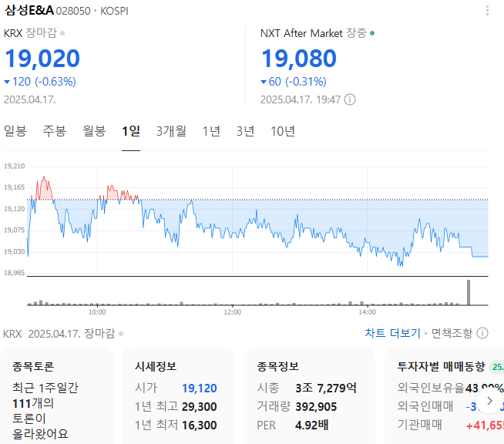Select the 1일 chart tab
This screenshot has height=444, width=504.
[x=131, y=131]
